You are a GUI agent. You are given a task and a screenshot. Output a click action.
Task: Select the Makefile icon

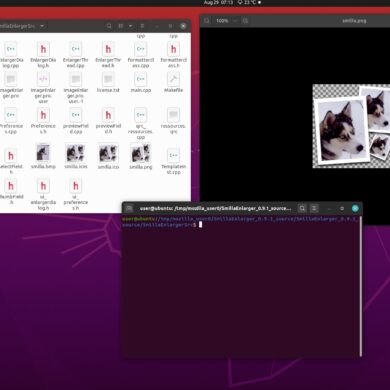(x=173, y=83)
